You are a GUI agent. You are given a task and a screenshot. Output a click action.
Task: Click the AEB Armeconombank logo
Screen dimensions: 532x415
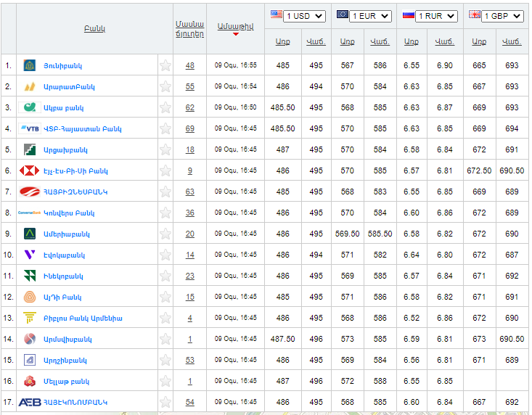tap(30, 402)
